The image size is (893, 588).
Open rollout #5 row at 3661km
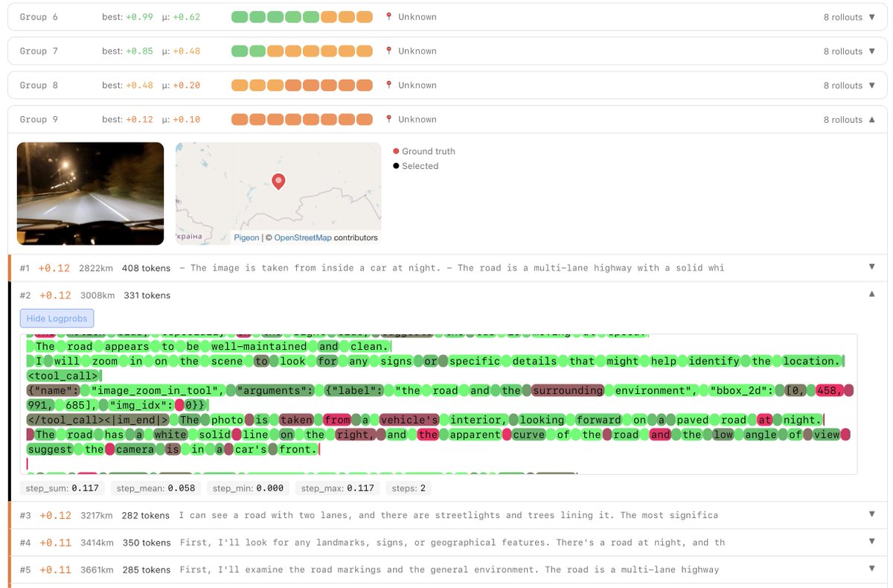446,569
